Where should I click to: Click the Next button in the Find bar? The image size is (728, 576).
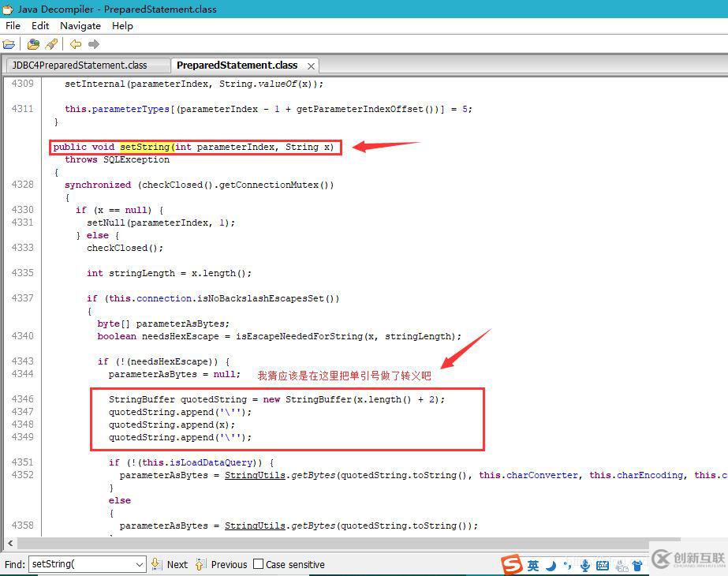point(177,564)
